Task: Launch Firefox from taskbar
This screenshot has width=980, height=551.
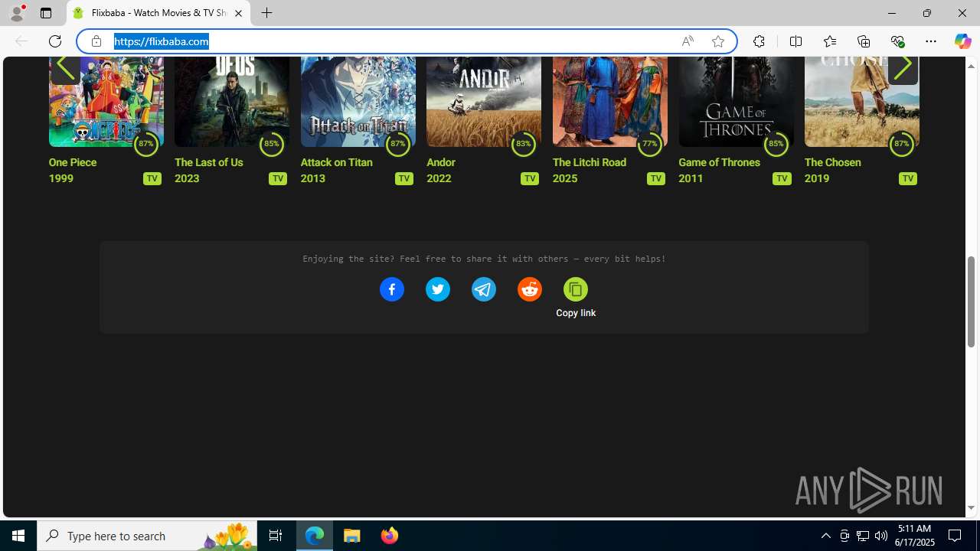Action: click(389, 536)
